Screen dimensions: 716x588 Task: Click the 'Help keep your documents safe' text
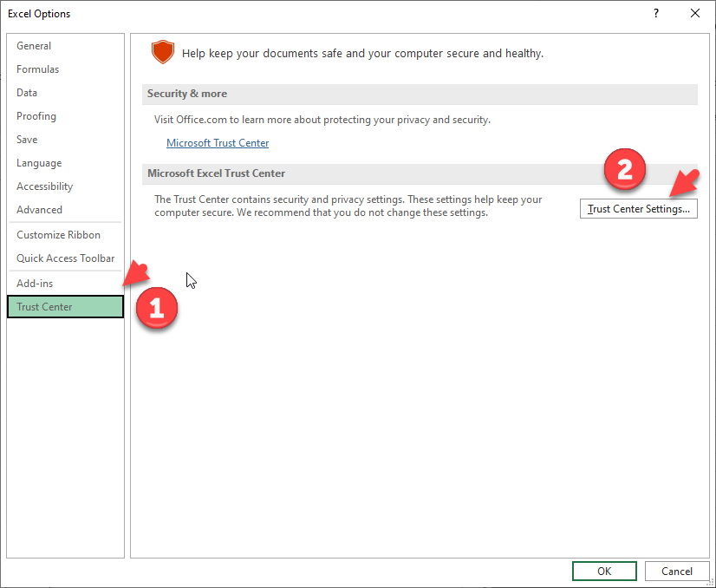click(x=362, y=54)
